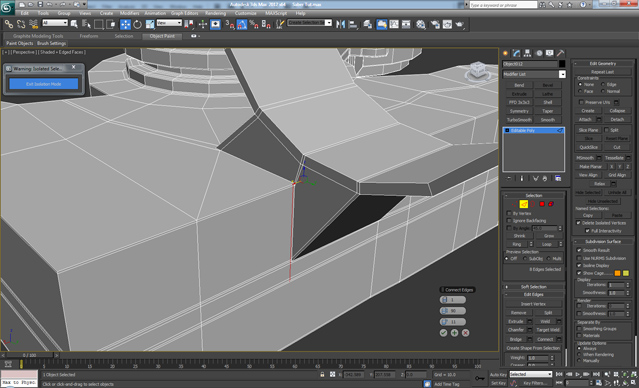The height and width of the screenshot is (388, 639).
Task: Open reference coordinate system View dropdown
Action: [x=169, y=23]
